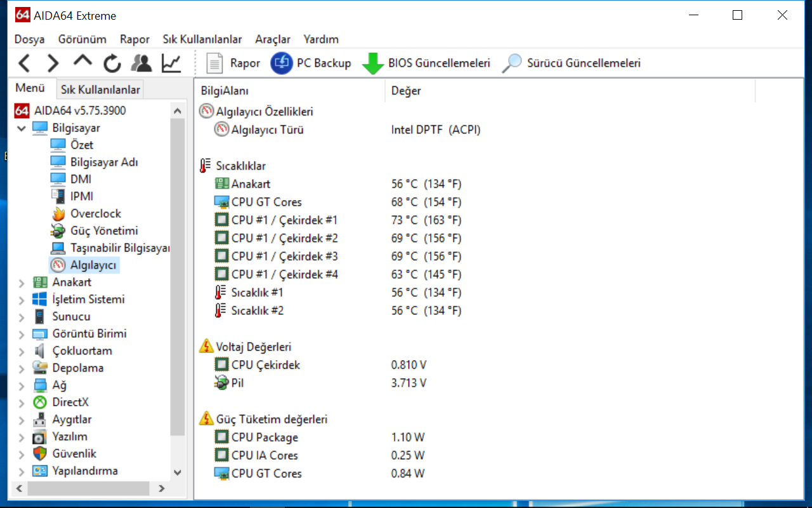Go back with the left arrow icon
Screen dimensions: 812x508
click(x=23, y=63)
